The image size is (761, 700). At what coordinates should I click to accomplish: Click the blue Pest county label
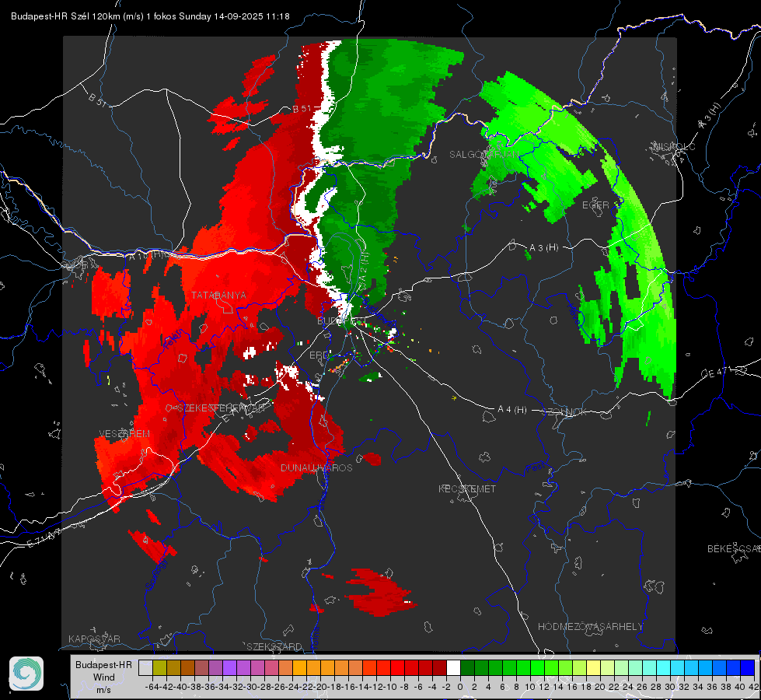pyautogui.click(x=536, y=467)
